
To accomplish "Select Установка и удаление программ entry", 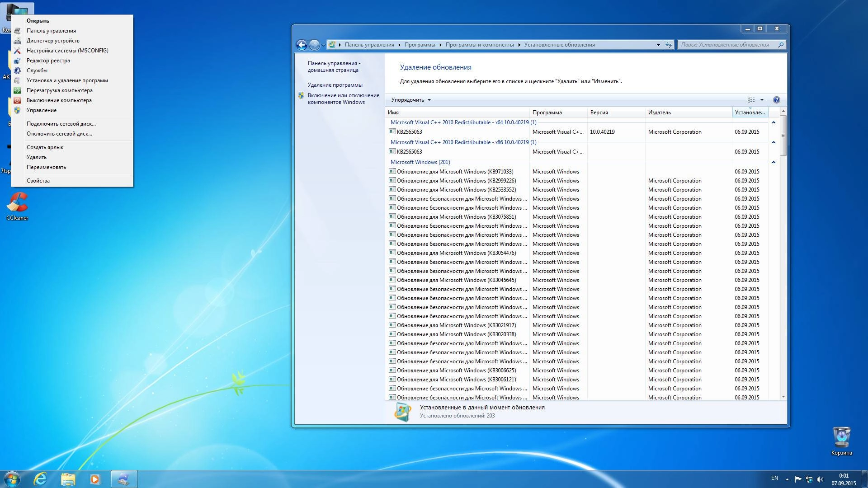I will (72, 80).
